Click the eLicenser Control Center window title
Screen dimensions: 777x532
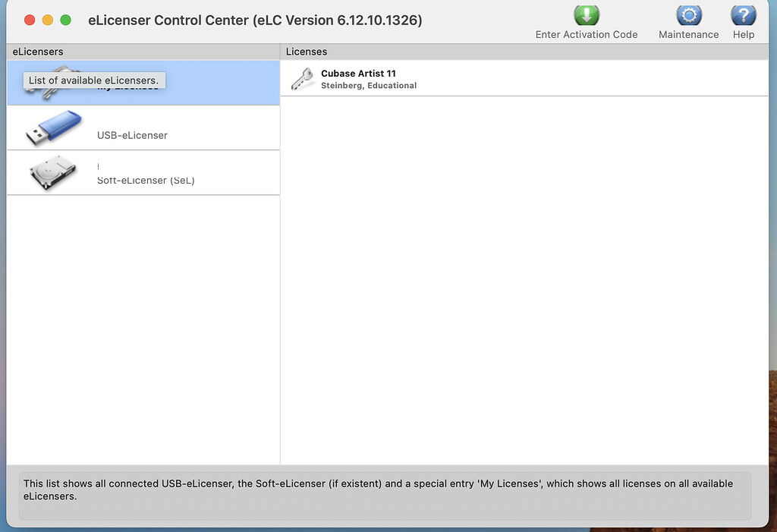tap(255, 20)
